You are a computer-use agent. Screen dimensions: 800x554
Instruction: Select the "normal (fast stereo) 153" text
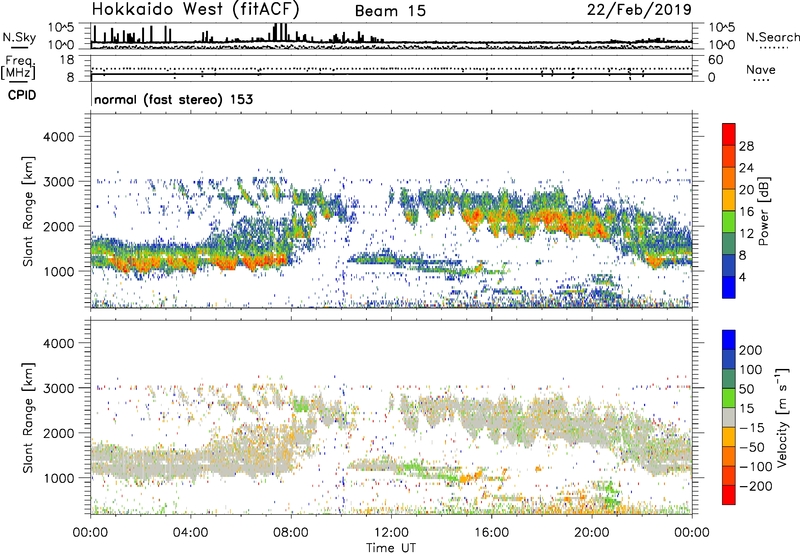tap(173, 100)
